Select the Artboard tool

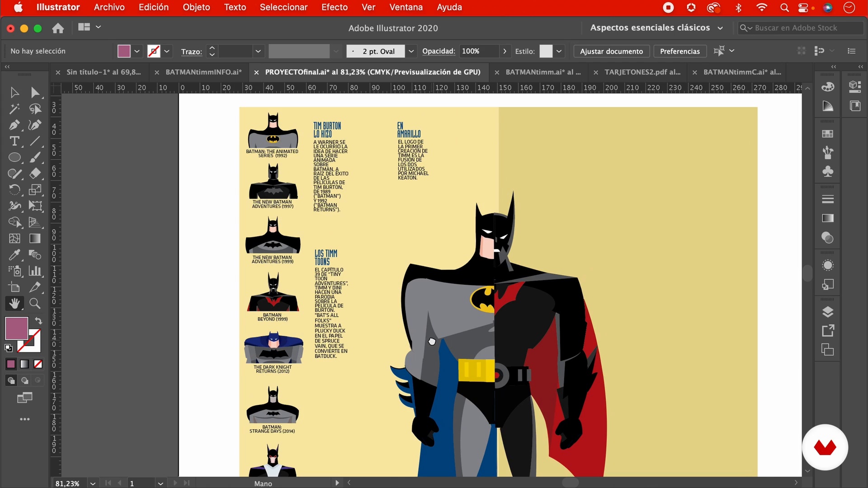coord(14,287)
